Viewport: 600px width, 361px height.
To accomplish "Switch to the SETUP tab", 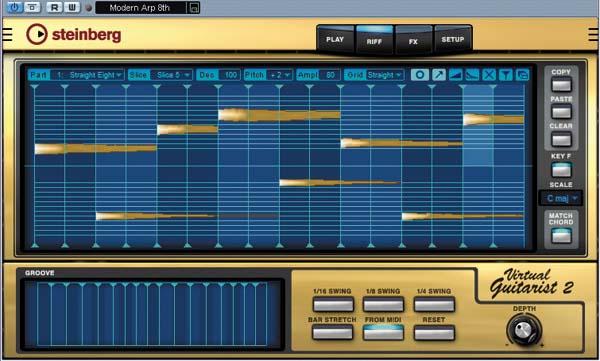I will [453, 39].
